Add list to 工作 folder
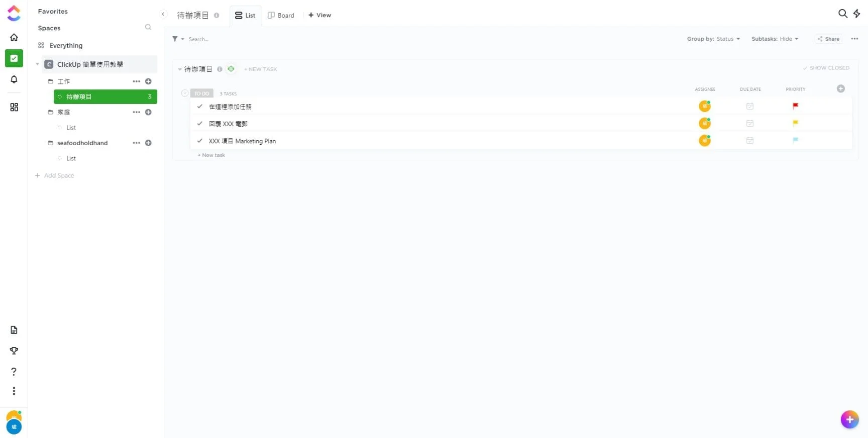This screenshot has width=868, height=438. pos(148,81)
